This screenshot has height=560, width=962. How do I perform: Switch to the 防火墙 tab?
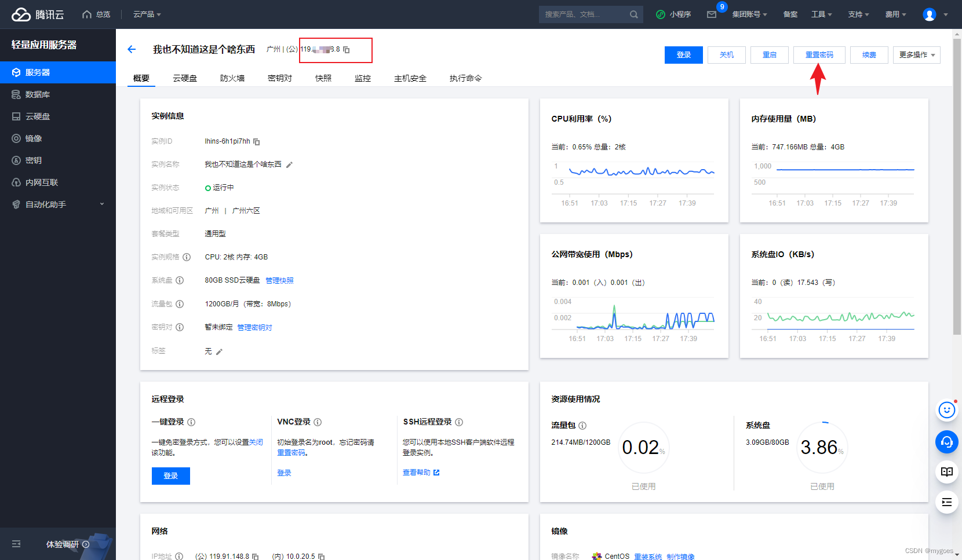(x=232, y=78)
